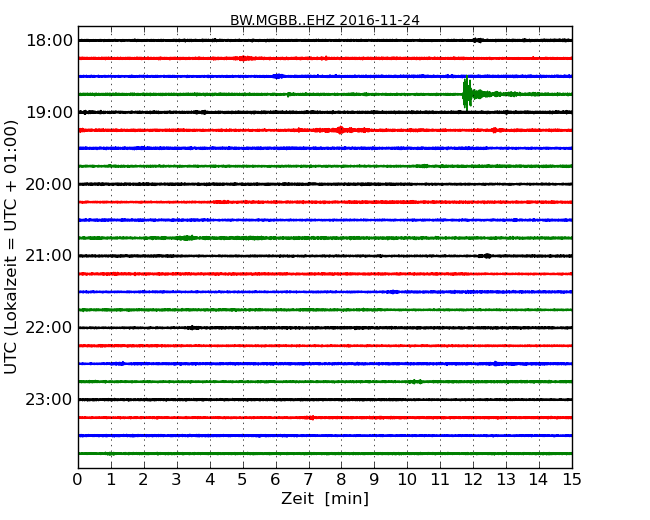650x520 pixels.
Task: Click x-axis tick label 5
Action: [242, 479]
